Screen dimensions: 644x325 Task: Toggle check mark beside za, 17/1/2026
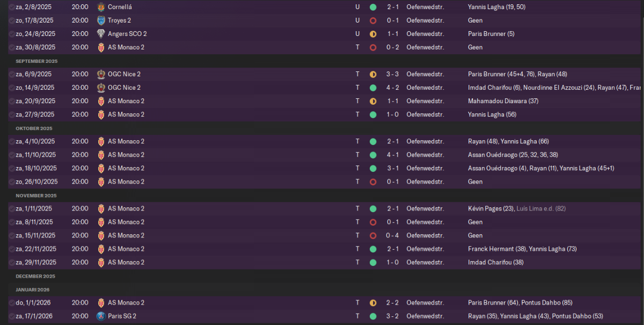click(12, 316)
